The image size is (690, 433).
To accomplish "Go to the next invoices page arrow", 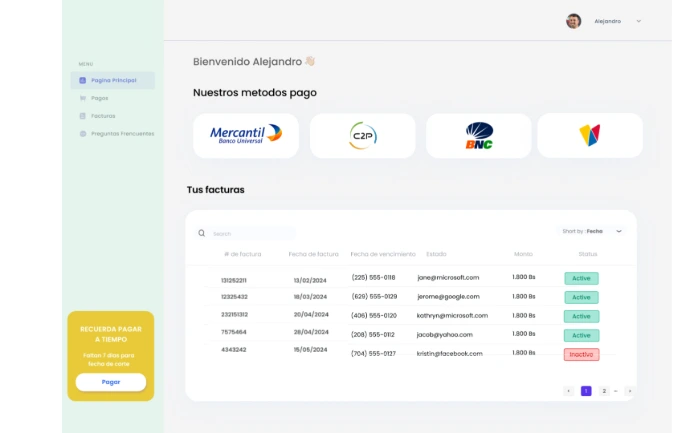I will pos(629,391).
